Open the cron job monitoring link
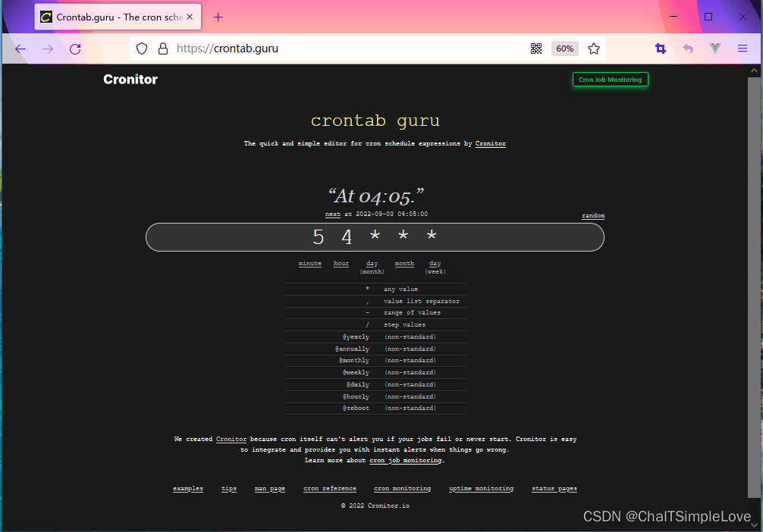The width and height of the screenshot is (763, 532). (x=405, y=461)
